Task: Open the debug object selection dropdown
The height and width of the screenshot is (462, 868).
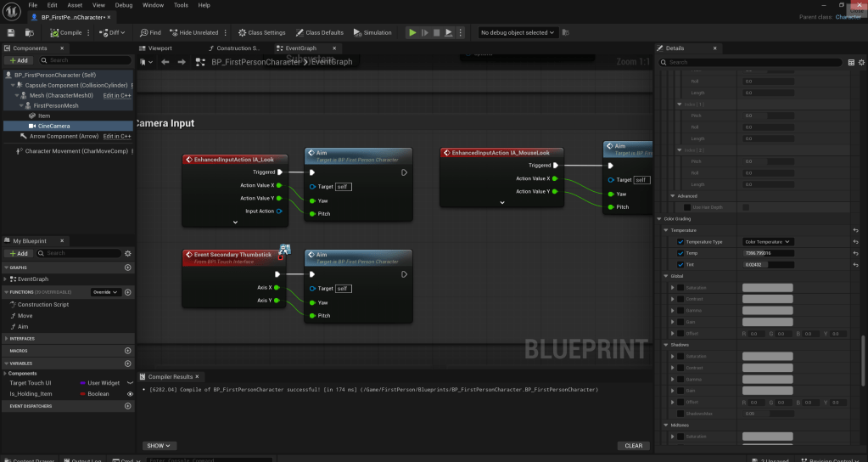Action: 518,33
